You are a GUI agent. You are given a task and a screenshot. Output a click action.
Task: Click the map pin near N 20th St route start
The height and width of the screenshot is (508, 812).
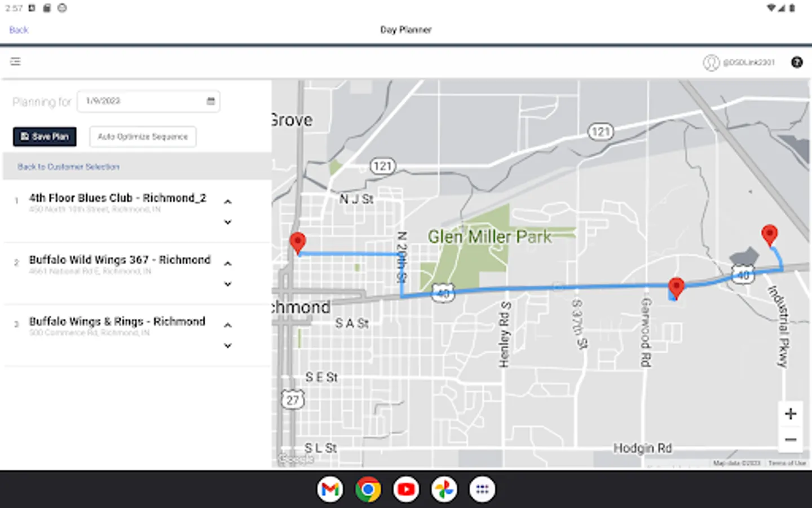coord(298,243)
